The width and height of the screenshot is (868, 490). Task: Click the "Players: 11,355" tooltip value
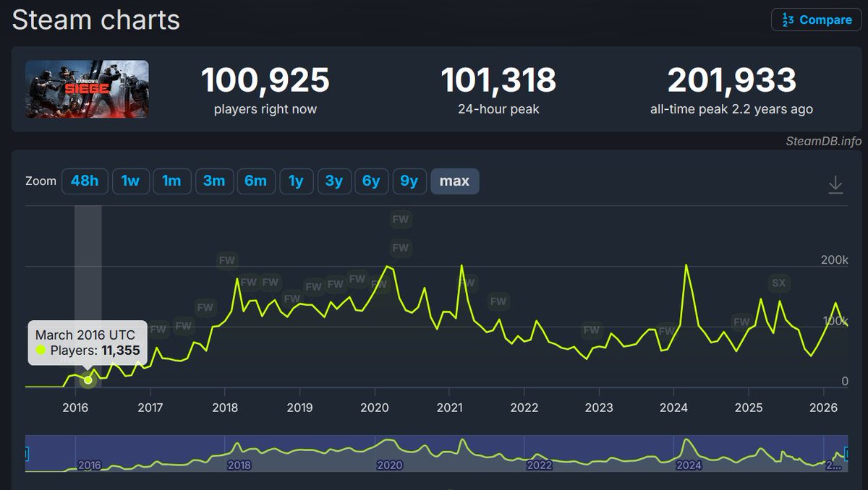click(94, 351)
